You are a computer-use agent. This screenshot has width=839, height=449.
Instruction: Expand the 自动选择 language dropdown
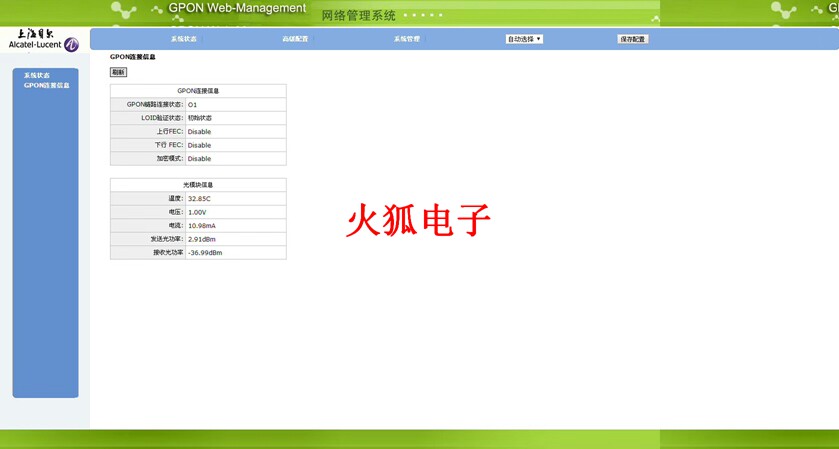(x=524, y=39)
